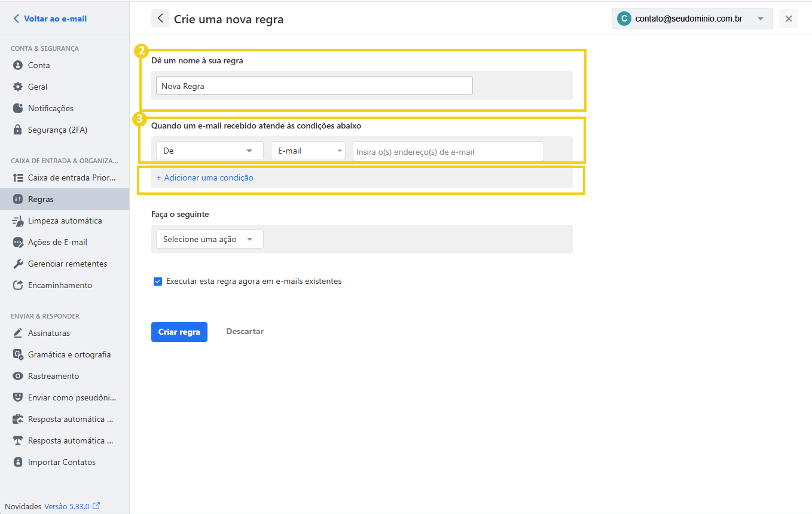Viewport: 812px width, 514px height.
Task: Open Notificações settings
Action: point(17,108)
